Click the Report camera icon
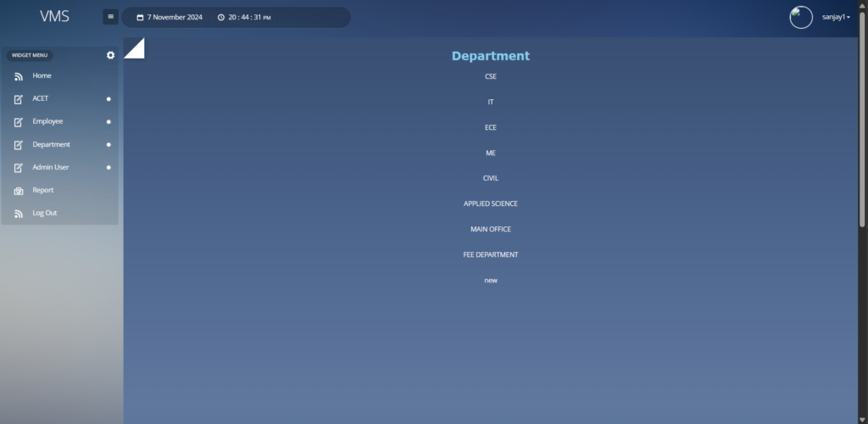The image size is (868, 424). 19,191
